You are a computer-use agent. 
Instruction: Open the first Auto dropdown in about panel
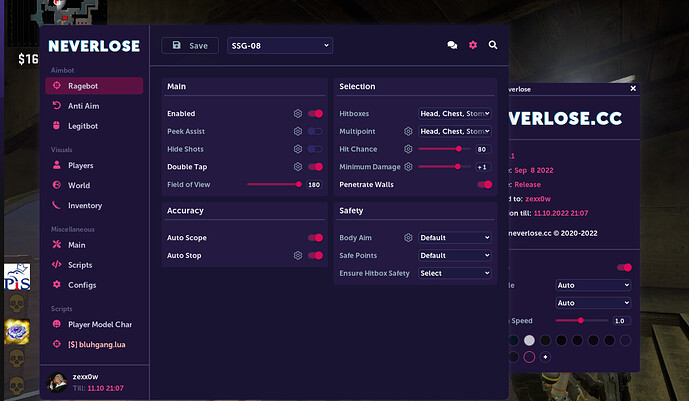593,285
